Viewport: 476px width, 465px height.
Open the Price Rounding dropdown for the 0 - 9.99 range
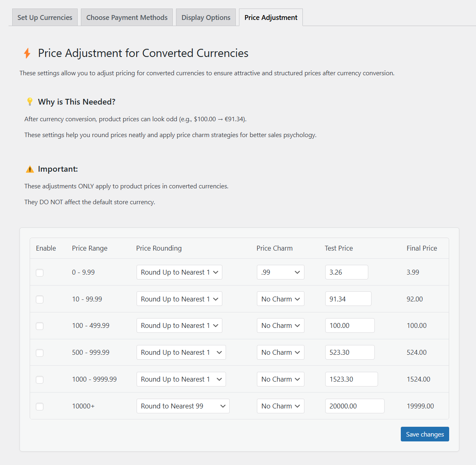pyautogui.click(x=179, y=272)
